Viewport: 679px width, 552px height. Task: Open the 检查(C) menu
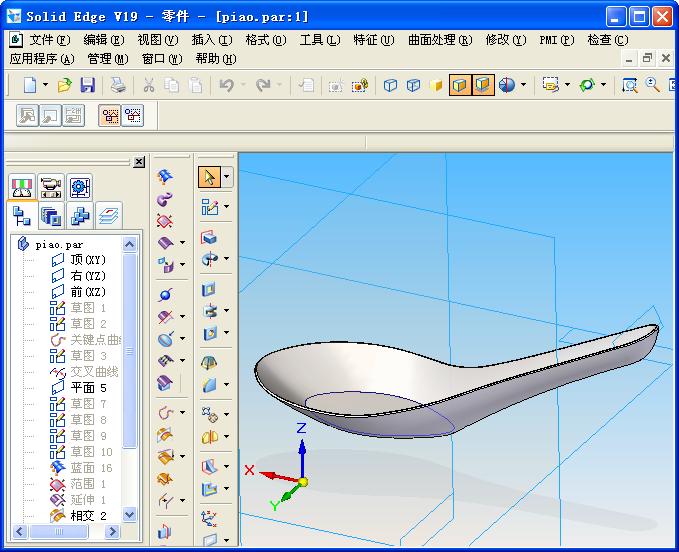tap(608, 40)
